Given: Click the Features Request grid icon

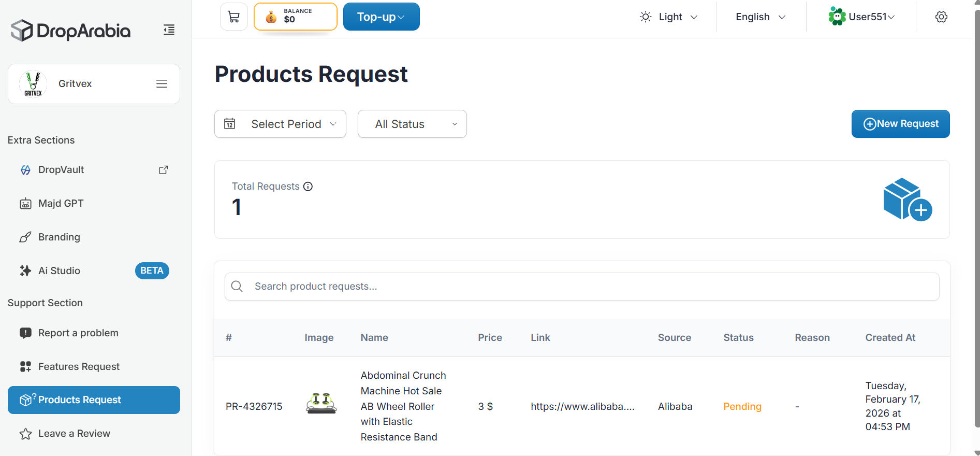Looking at the screenshot, I should 25,367.
